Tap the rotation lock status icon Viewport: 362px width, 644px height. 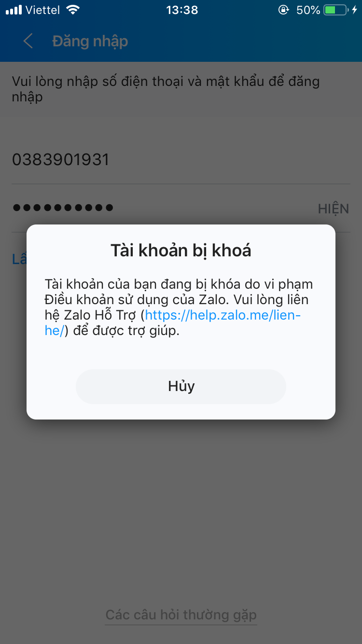pos(284,10)
